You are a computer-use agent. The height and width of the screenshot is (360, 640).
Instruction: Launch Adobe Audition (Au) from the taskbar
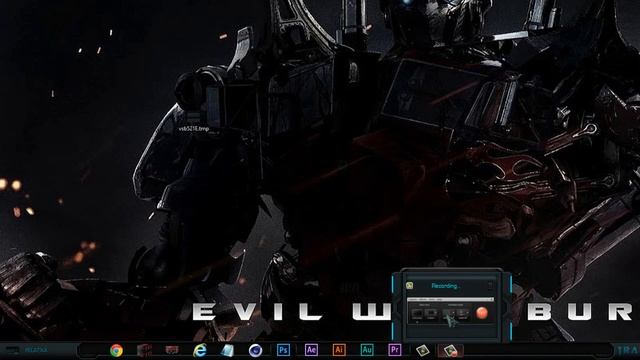point(367,350)
